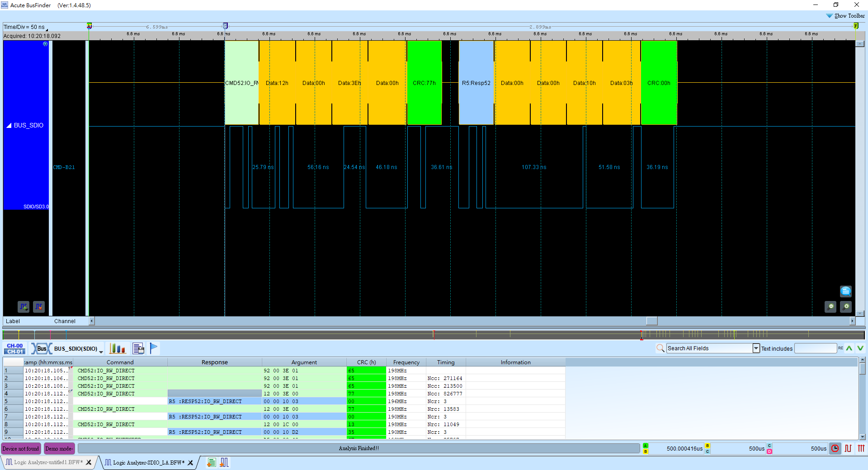Click the remove-channel waveform icon
The image size is (868, 470).
point(39,307)
